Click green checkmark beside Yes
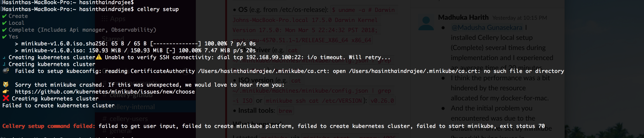644x138 pixels. 4,37
